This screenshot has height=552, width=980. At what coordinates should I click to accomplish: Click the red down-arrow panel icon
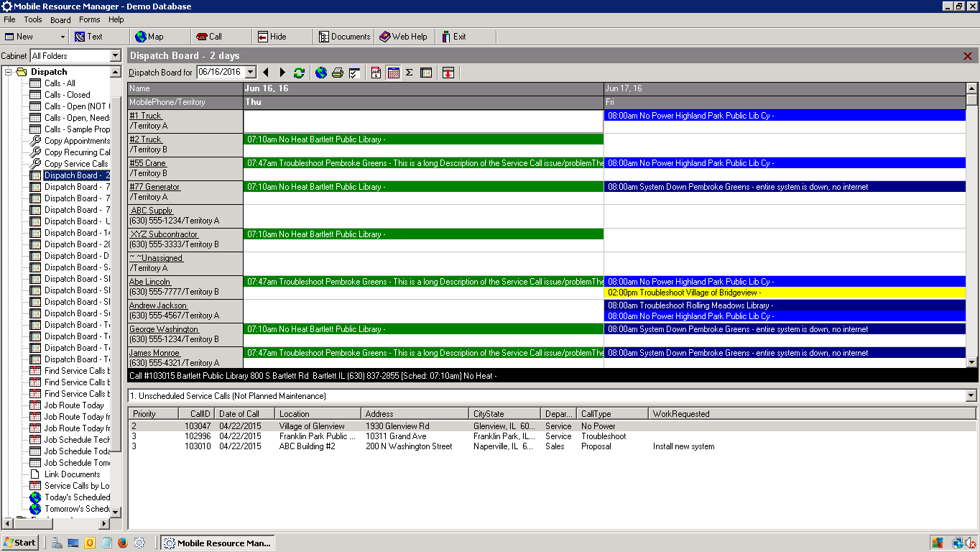click(x=448, y=73)
